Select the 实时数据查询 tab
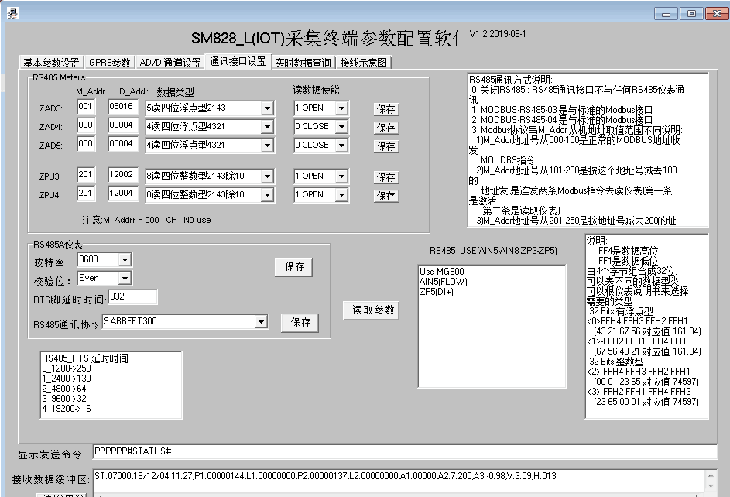Viewport: 730px width, 497px height. click(x=304, y=62)
